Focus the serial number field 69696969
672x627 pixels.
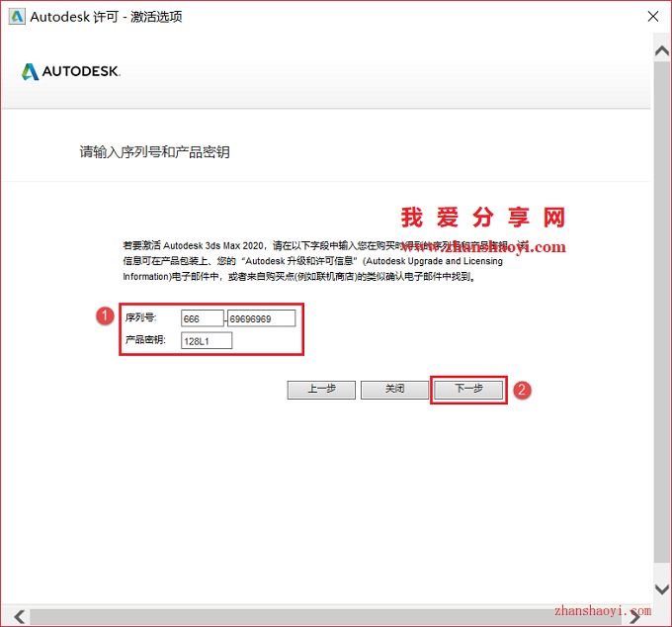tap(262, 318)
